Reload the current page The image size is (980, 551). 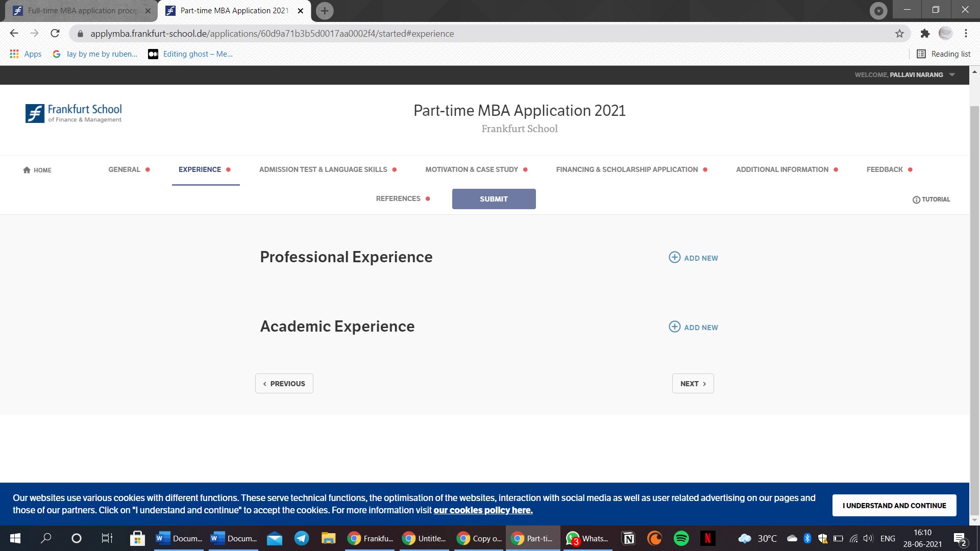pyautogui.click(x=55, y=33)
